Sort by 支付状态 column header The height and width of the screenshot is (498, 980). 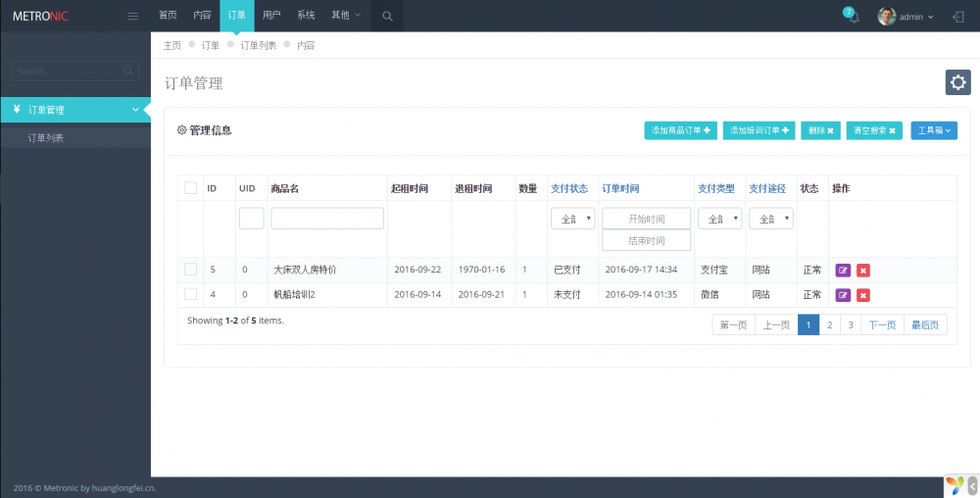[x=569, y=188]
